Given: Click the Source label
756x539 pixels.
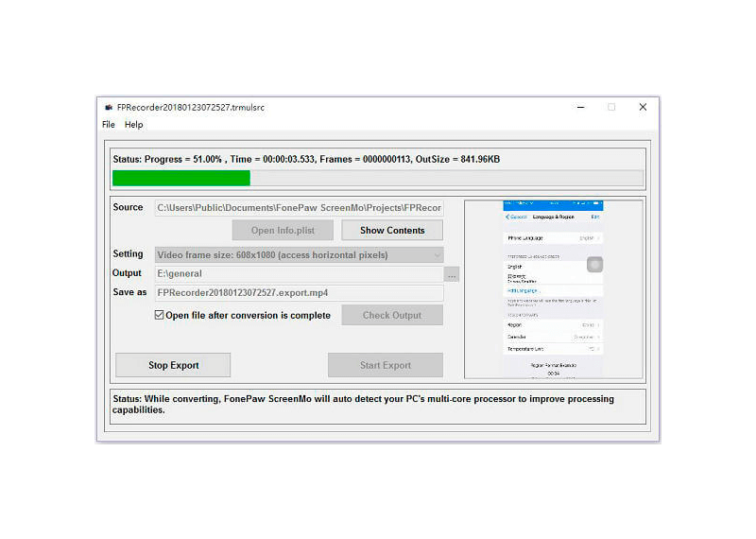Looking at the screenshot, I should [128, 207].
